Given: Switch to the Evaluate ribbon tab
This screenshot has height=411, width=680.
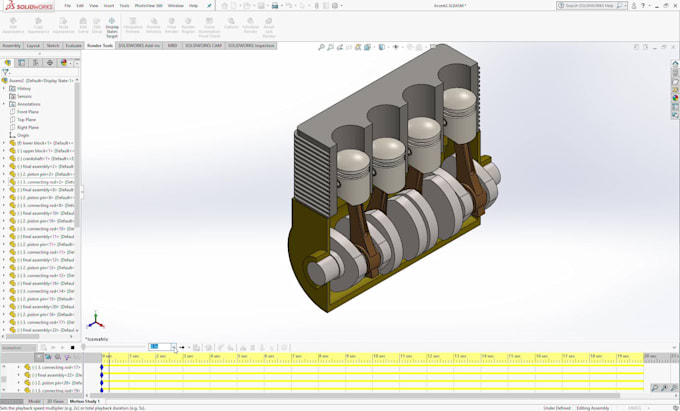Looking at the screenshot, I should (73, 46).
